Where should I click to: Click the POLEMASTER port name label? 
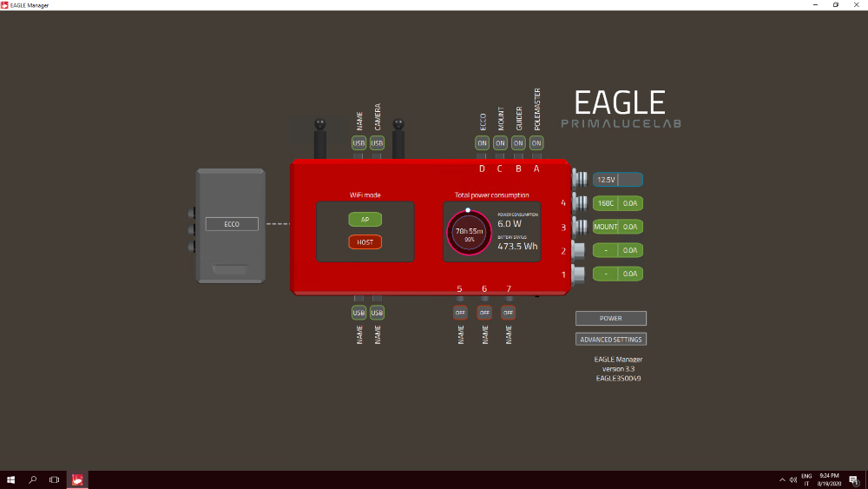pos(537,109)
